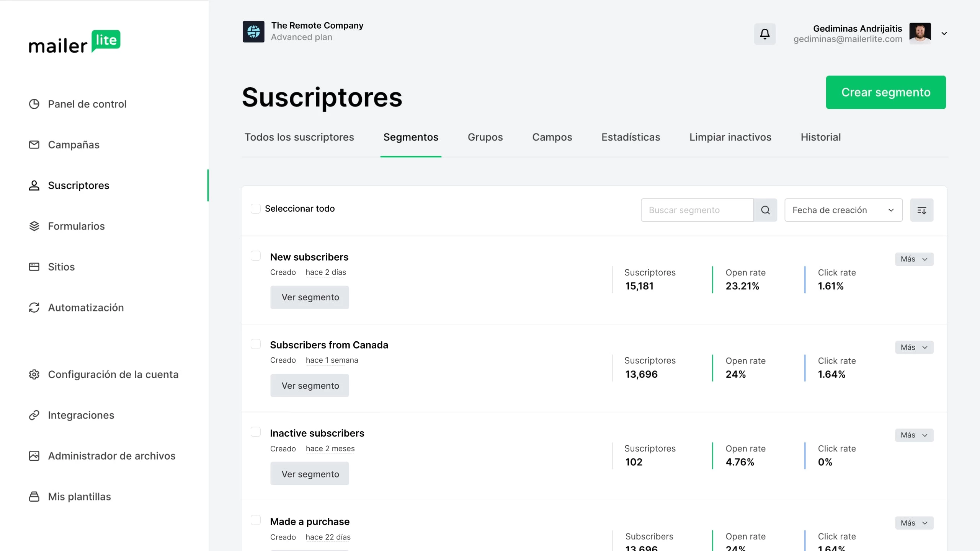Check the Seleccionar todo checkbox
Viewport: 980px width, 551px height.
coord(255,209)
